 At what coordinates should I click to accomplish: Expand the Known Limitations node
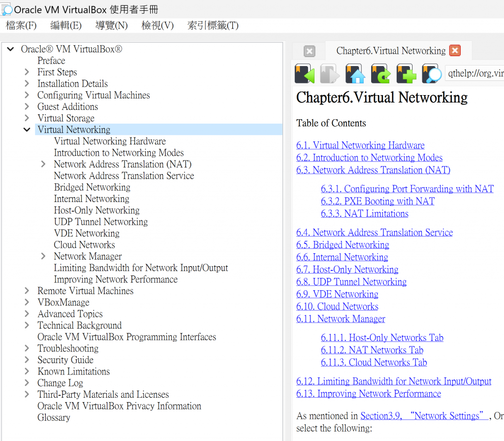point(27,372)
